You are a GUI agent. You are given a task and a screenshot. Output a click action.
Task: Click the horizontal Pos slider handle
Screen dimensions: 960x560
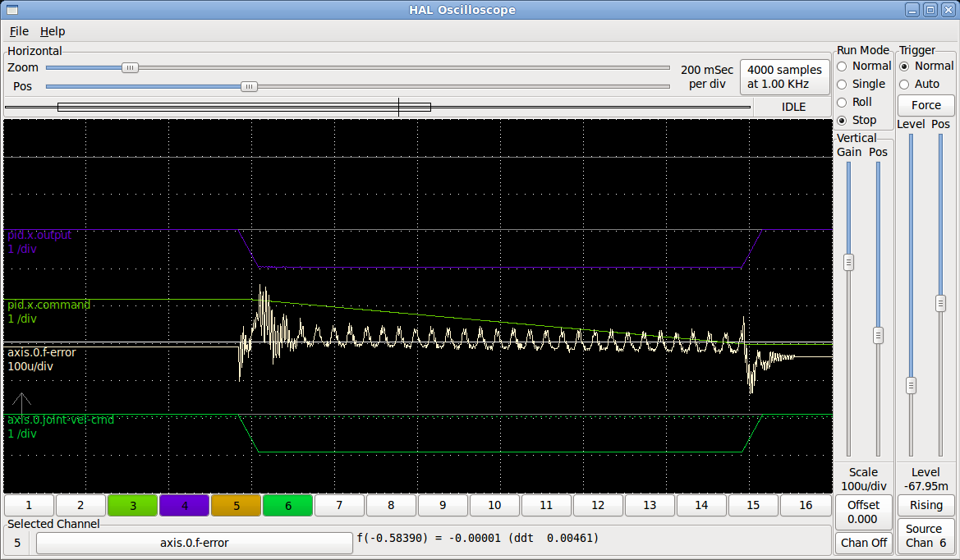[x=249, y=87]
